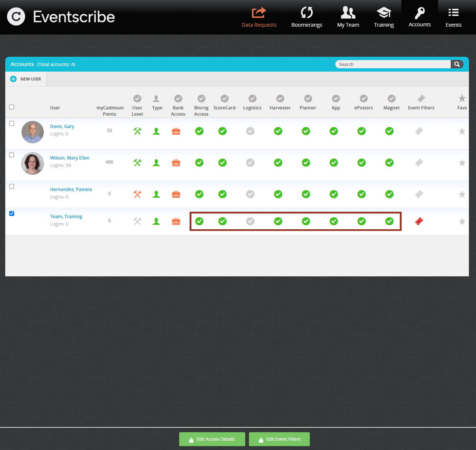Favorite Team, Training with star
The image size is (476, 450).
click(x=462, y=221)
